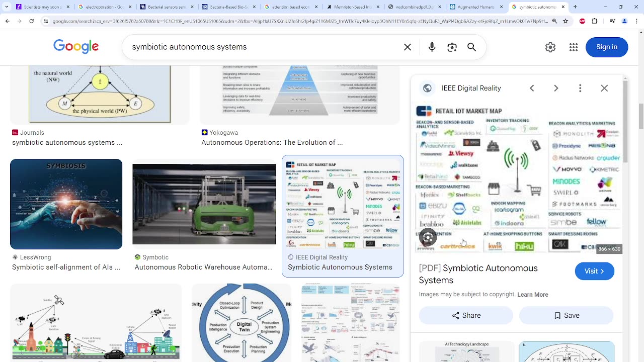
Task: Show the previous image in preview panel
Action: click(x=532, y=88)
